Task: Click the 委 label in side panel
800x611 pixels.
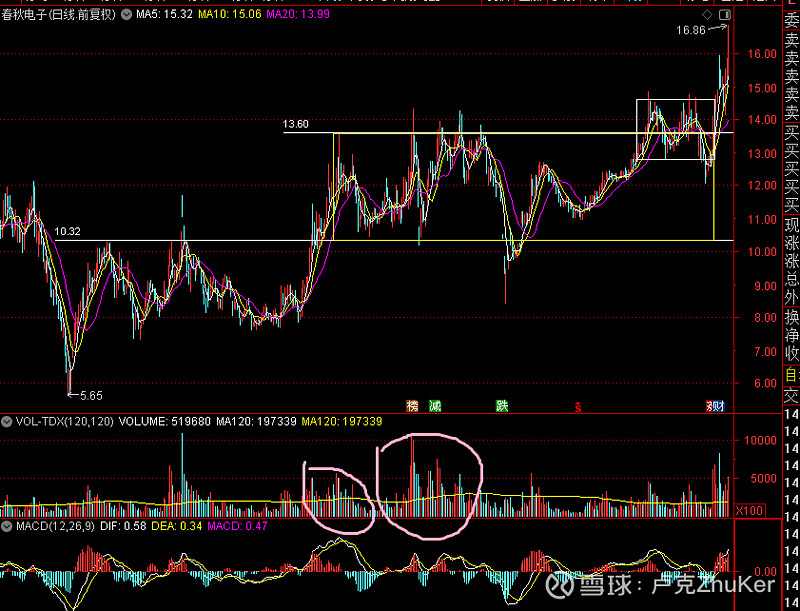Action: pyautogui.click(x=792, y=21)
